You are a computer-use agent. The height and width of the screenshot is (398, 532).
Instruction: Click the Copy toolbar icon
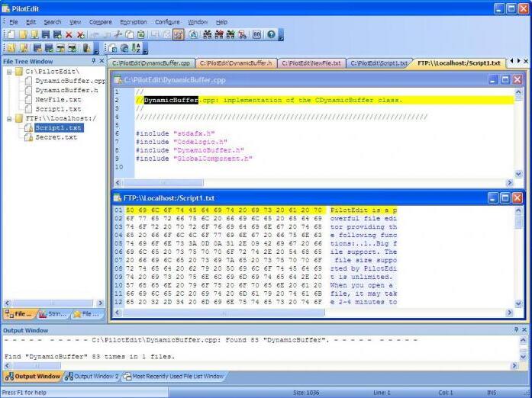point(129,34)
